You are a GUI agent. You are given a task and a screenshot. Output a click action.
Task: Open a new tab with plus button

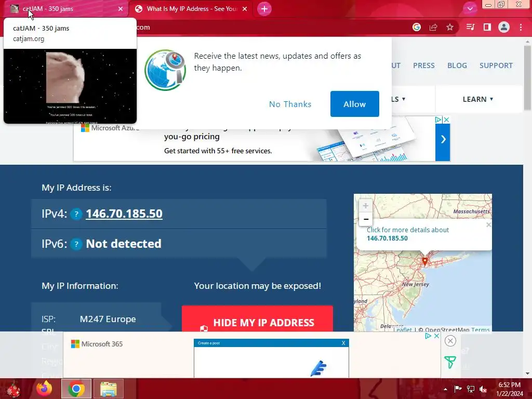[x=264, y=9]
